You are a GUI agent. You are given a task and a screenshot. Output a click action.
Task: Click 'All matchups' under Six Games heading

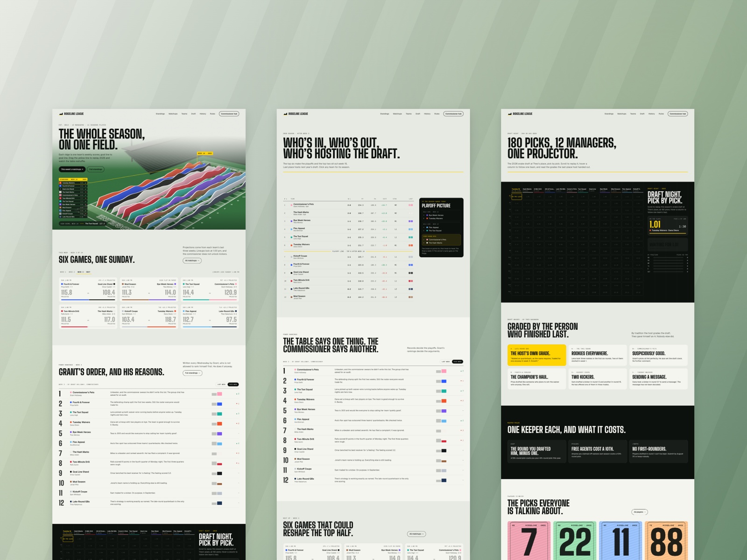pyautogui.click(x=192, y=260)
